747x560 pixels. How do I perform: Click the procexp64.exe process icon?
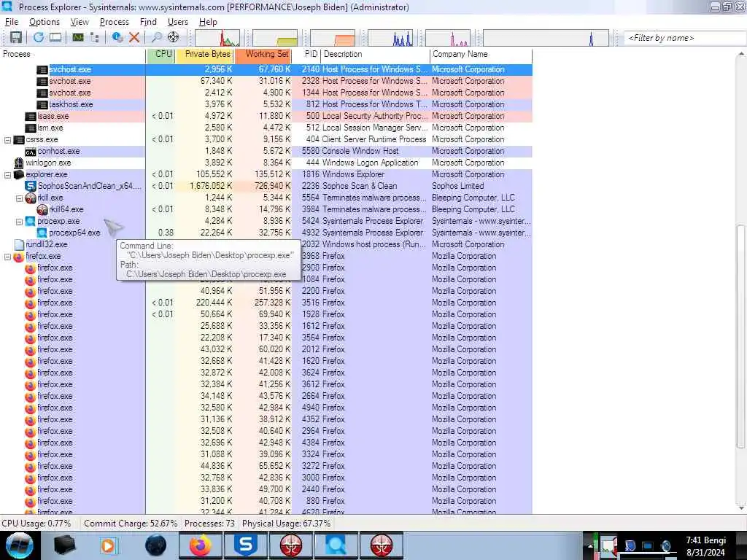click(42, 233)
